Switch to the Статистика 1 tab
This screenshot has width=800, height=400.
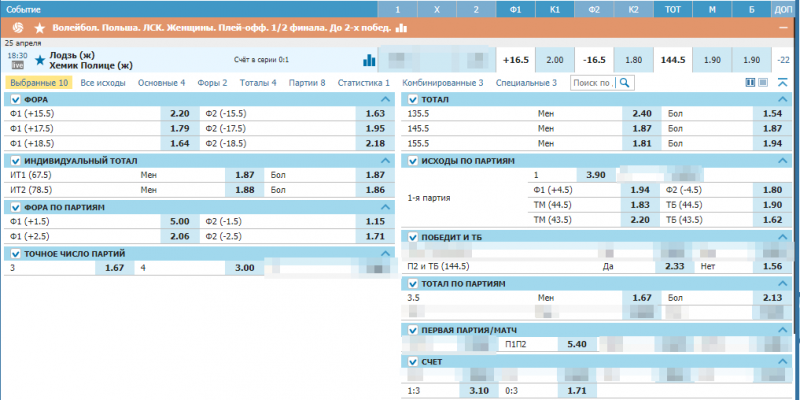[x=364, y=83]
